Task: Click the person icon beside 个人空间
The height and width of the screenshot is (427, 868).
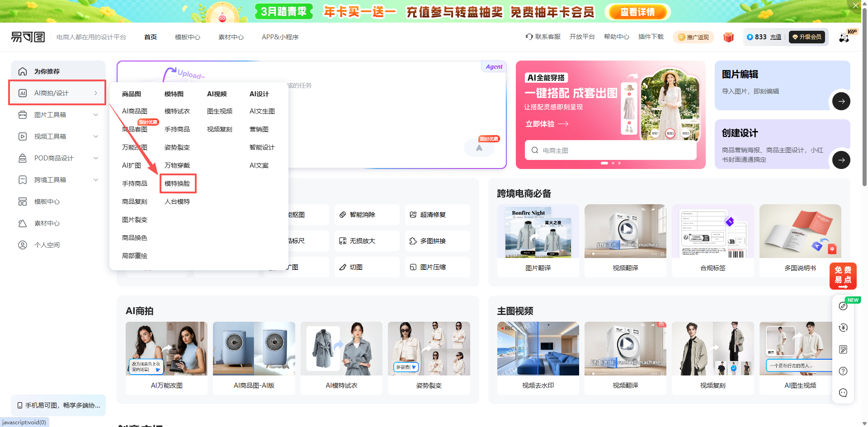Action: click(23, 245)
